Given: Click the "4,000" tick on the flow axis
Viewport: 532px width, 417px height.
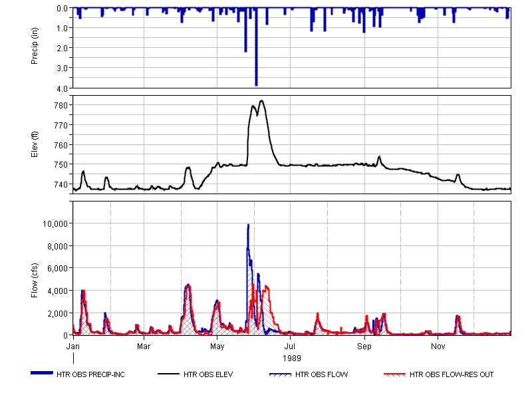Looking at the screenshot, I should click(x=58, y=291).
